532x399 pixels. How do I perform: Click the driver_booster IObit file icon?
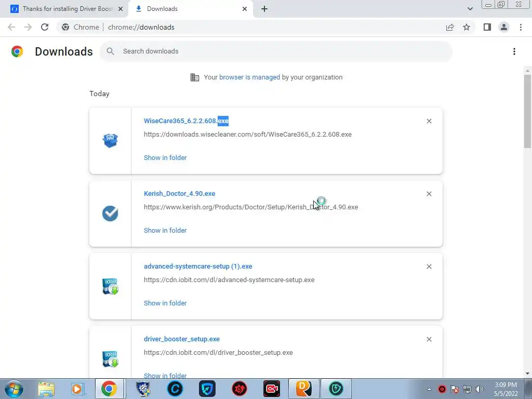click(x=110, y=359)
